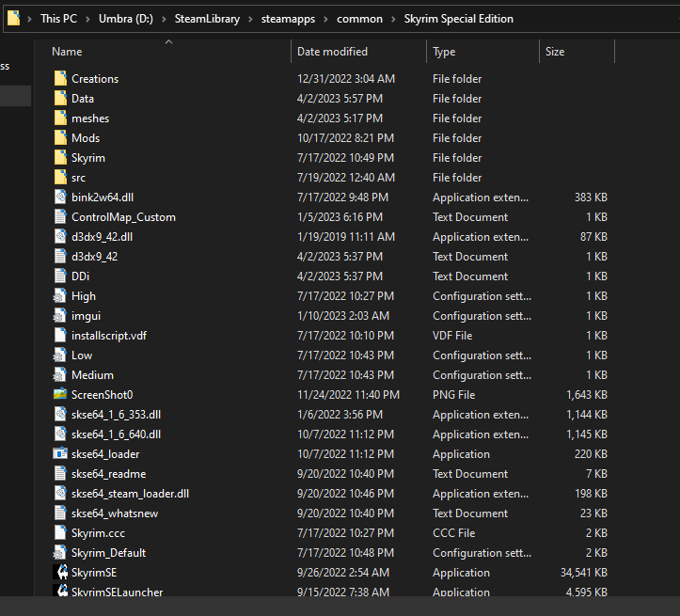The image size is (680, 616).
Task: Click the skse64_steam_loader.dll file icon
Action: (x=60, y=493)
